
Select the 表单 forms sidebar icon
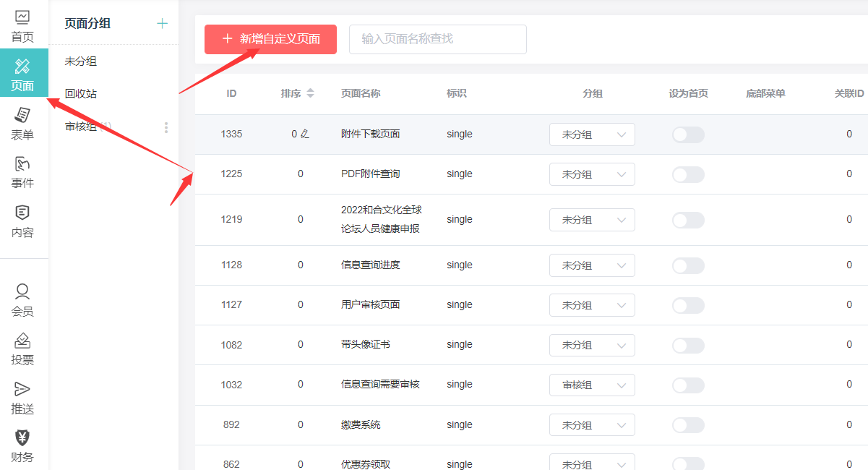[x=22, y=123]
